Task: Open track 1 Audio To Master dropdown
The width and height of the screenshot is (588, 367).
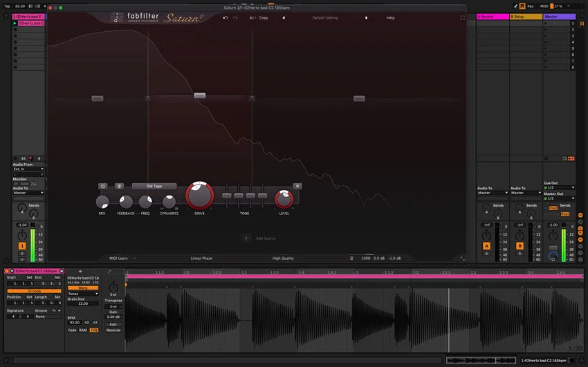Action: tap(28, 193)
